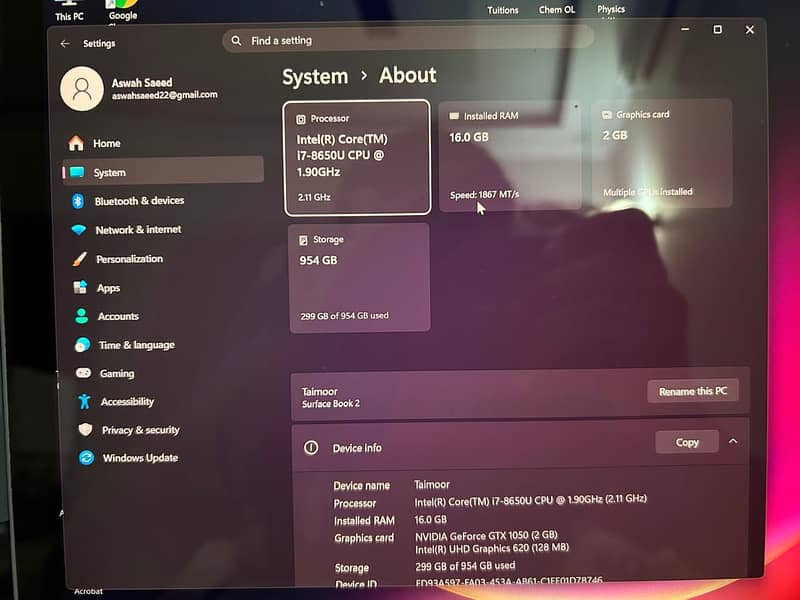Select the Storage card showing 954 GB
The width and height of the screenshot is (800, 600).
coord(360,278)
